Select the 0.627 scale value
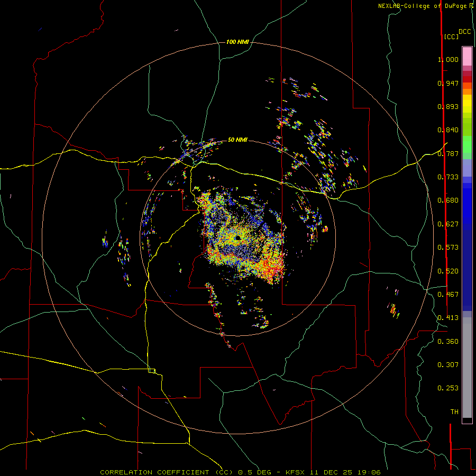This screenshot has width=476, height=476. [448, 224]
